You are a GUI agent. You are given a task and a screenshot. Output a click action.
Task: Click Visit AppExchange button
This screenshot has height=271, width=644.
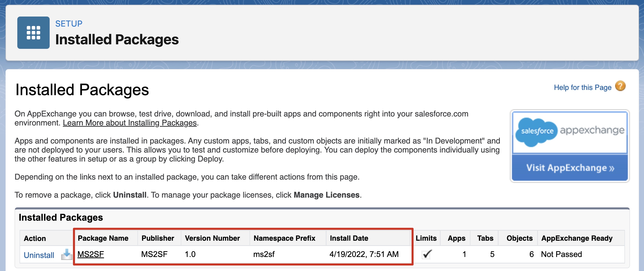(x=570, y=168)
